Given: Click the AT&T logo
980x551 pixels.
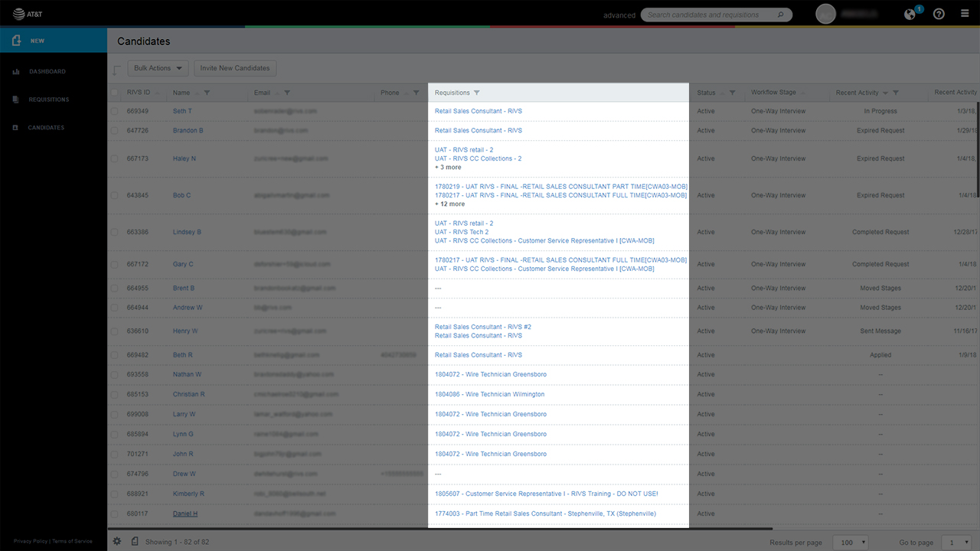Looking at the screenshot, I should tap(28, 14).
